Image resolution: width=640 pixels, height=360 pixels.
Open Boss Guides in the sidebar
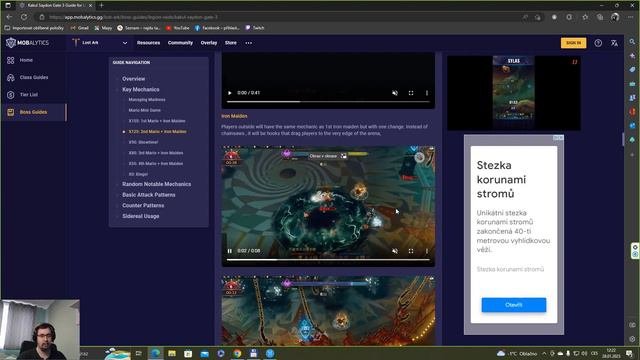(33, 112)
